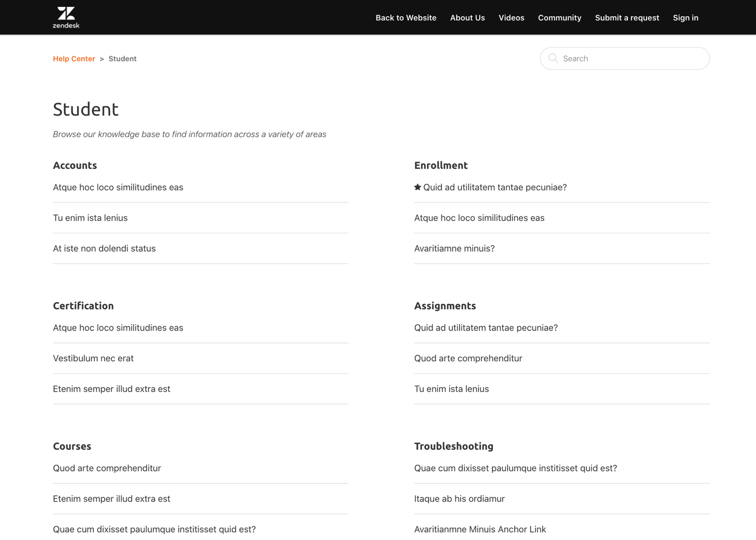Click the search magnifier icon

pyautogui.click(x=553, y=58)
